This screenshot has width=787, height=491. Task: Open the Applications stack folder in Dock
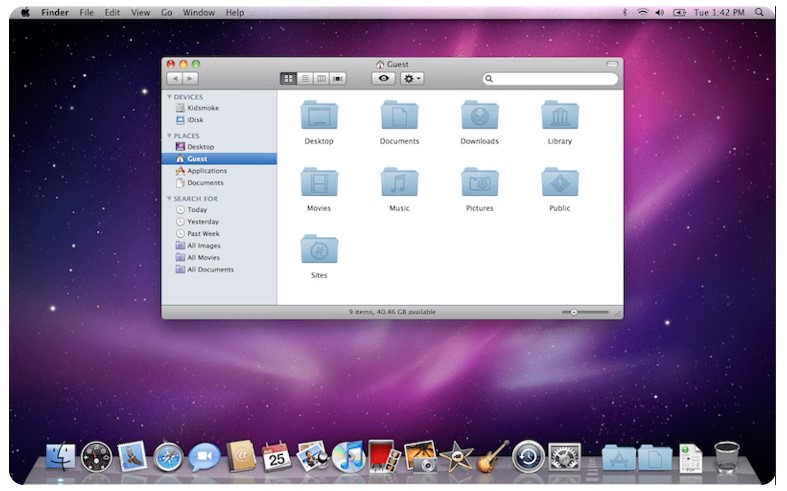tap(618, 458)
